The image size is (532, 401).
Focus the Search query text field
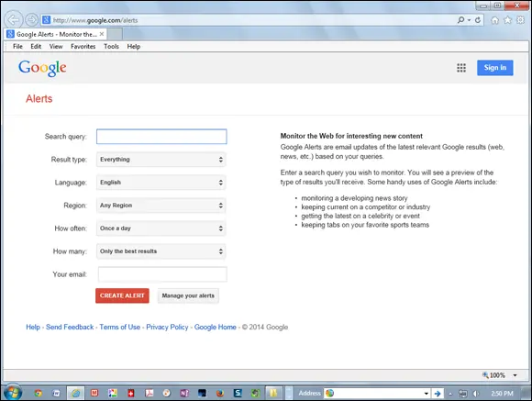(161, 137)
